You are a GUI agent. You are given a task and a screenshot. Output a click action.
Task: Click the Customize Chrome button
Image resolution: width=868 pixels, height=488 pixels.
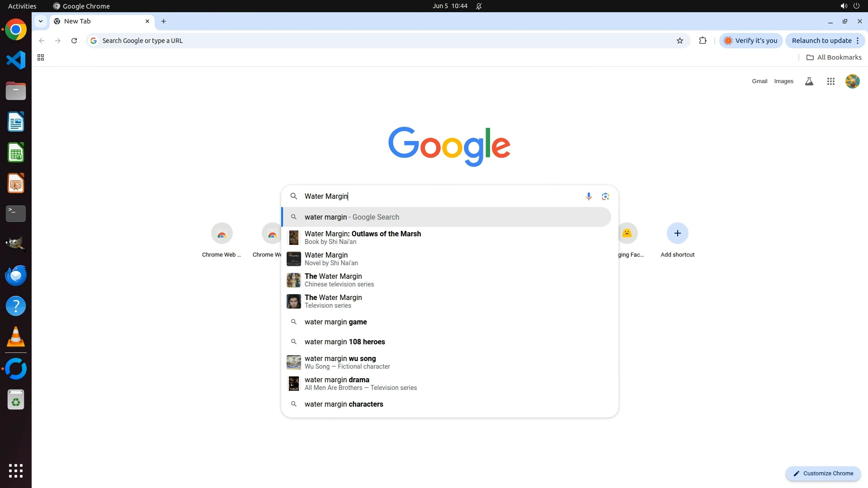(x=823, y=473)
